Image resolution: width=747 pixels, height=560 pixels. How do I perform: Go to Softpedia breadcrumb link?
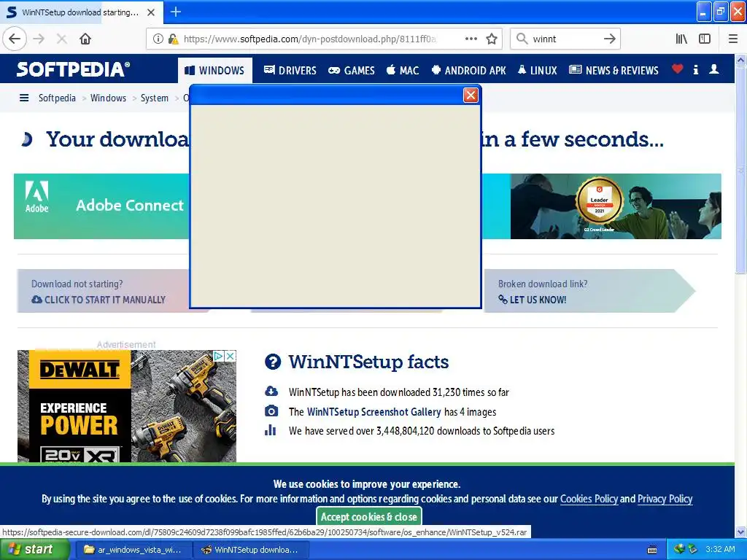57,98
